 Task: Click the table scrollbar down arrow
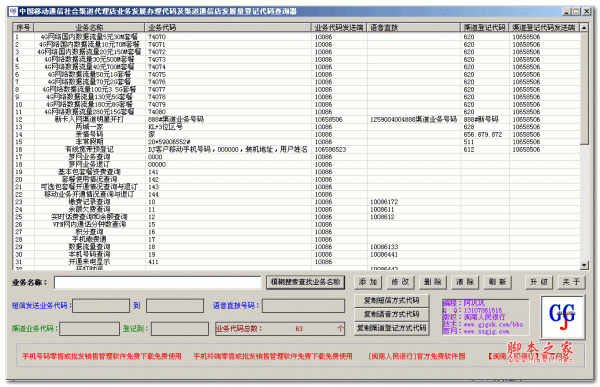(x=584, y=265)
